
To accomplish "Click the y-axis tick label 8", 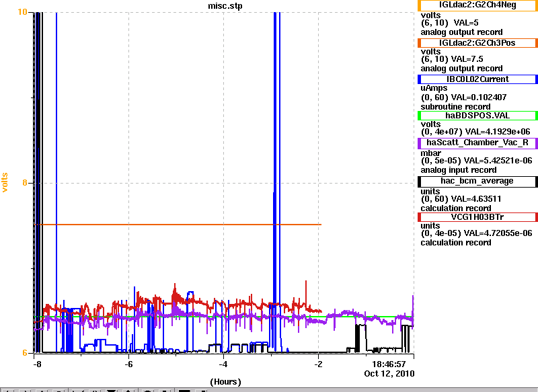I will (25, 183).
